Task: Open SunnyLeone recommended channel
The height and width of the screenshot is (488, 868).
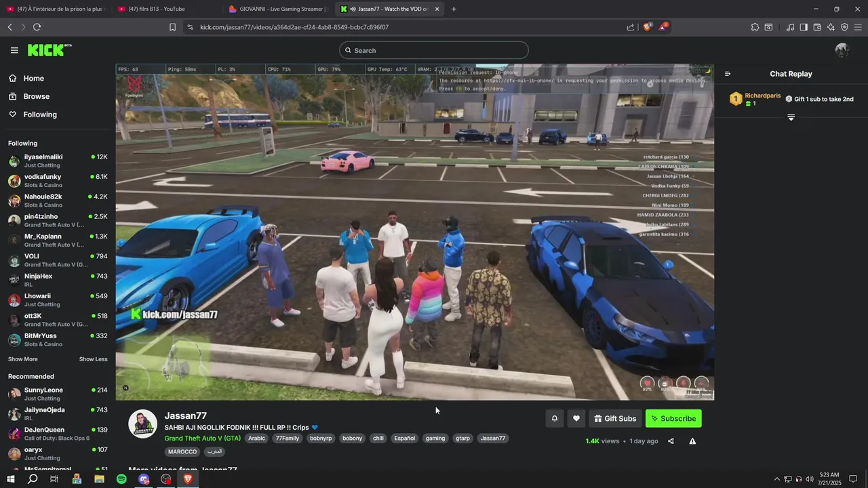Action: [58, 394]
